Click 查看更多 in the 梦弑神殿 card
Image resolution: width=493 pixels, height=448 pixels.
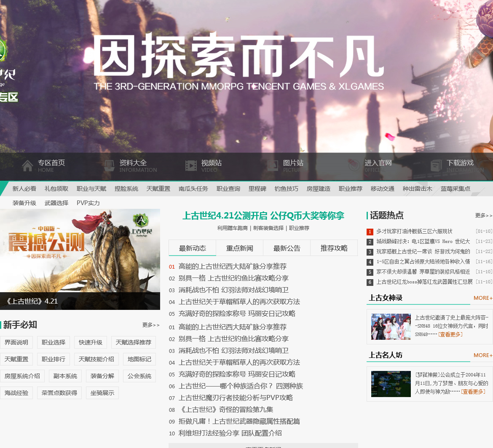(x=473, y=392)
